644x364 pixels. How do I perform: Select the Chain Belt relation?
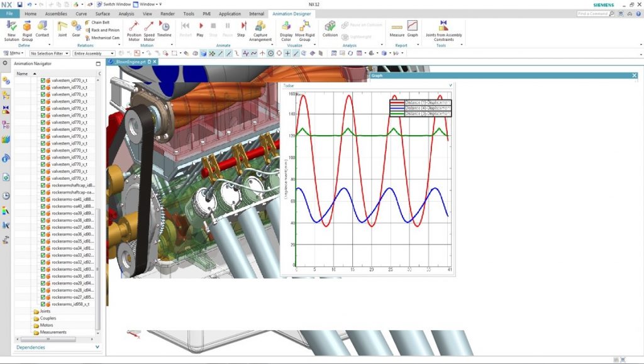(101, 23)
